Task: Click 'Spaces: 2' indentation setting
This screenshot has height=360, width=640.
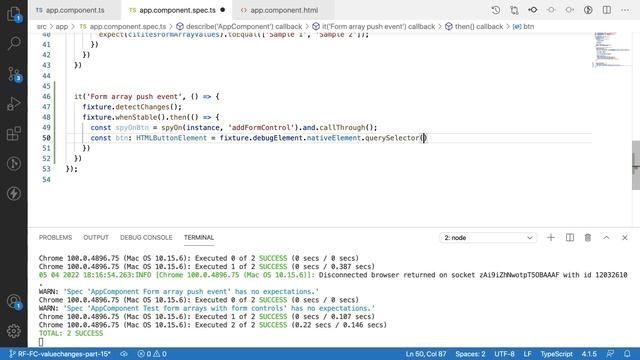Action: 470,354
